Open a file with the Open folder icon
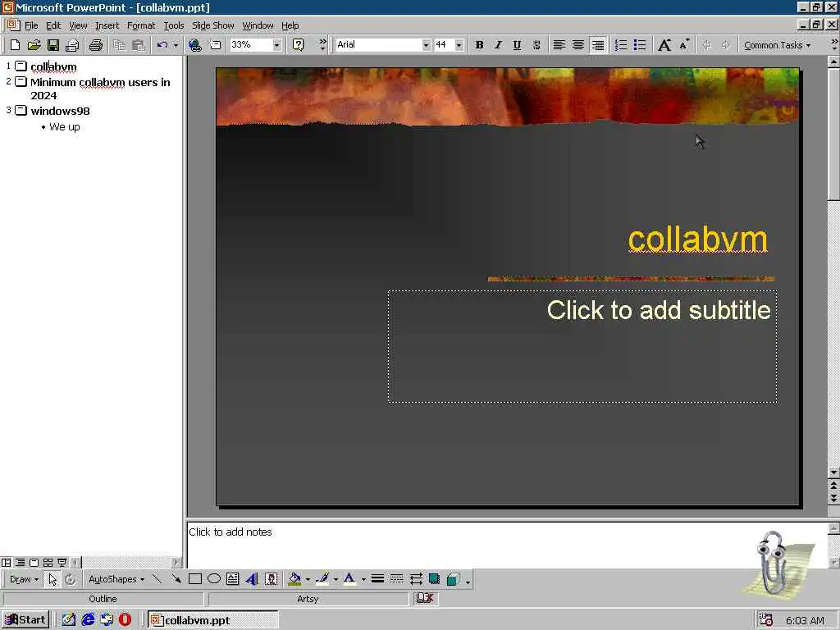The image size is (840, 630). 34,45
